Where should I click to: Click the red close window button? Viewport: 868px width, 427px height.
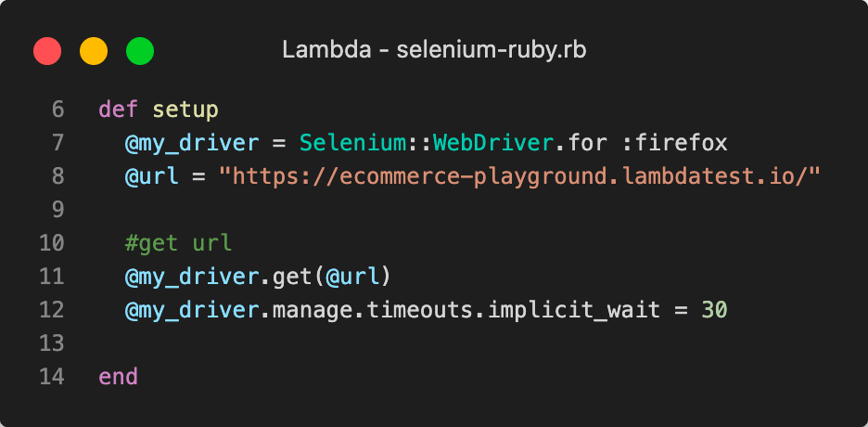click(47, 50)
